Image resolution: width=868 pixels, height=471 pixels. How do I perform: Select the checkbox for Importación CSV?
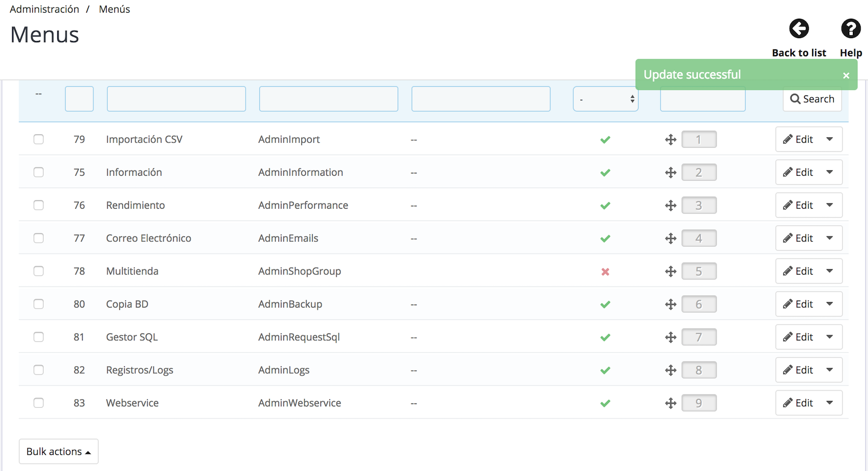pos(39,140)
